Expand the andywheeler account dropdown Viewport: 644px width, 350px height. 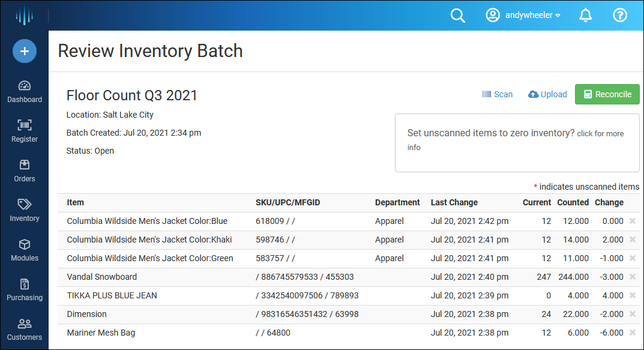point(533,15)
